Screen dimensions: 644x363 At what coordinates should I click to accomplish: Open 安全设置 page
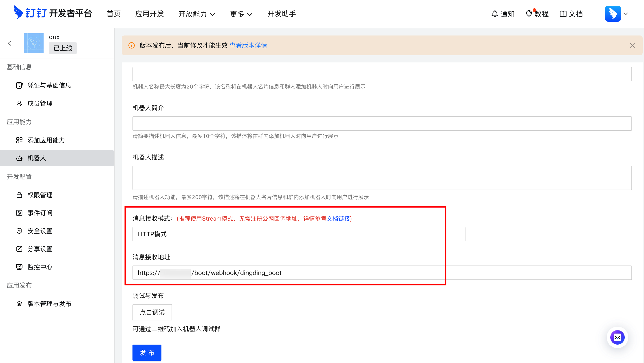(40, 231)
